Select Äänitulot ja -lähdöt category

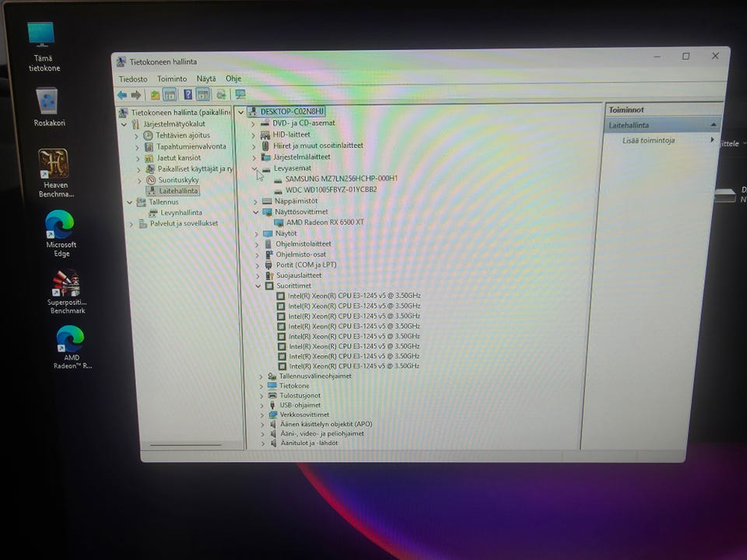(x=309, y=443)
